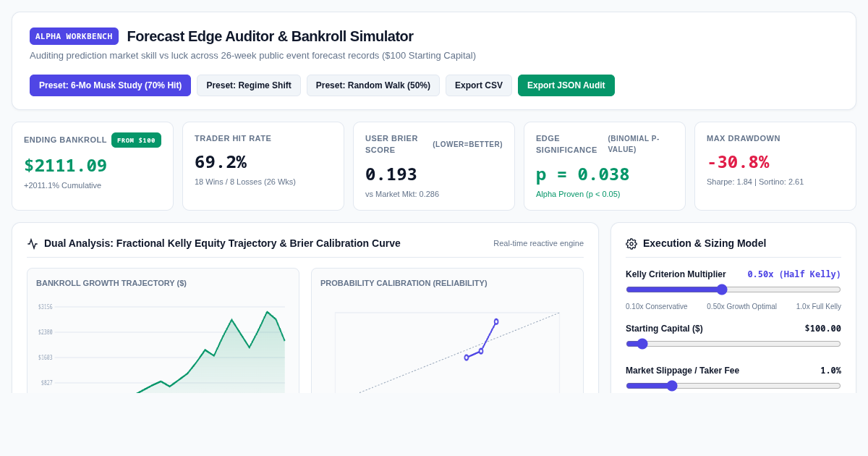The height and width of the screenshot is (456, 868).
Task: Click the $2111.09 ending bankroll value
Action: [66, 166]
